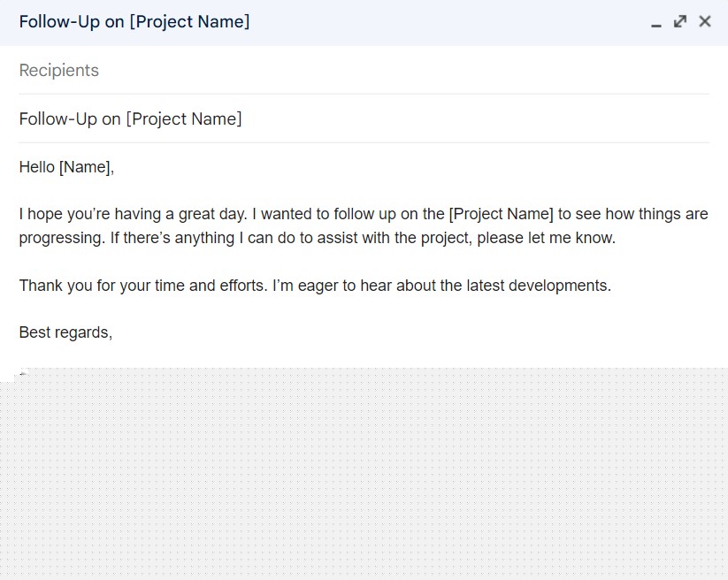Viewport: 728px width, 580px height.
Task: Click [Project Name] in the subject line
Action: point(184,118)
